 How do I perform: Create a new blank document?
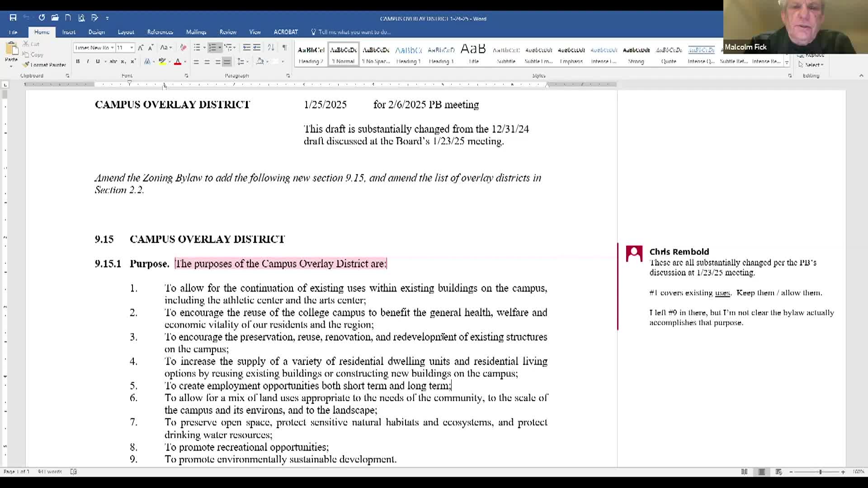(x=68, y=18)
